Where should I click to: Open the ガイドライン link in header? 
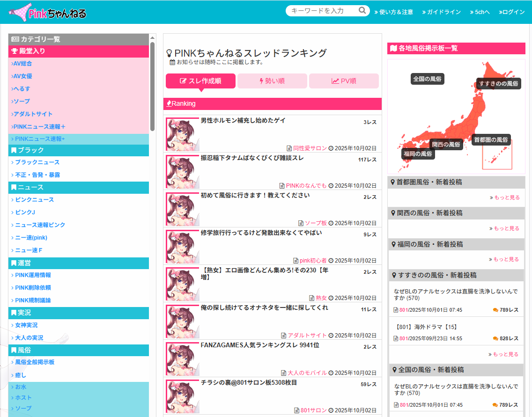441,12
